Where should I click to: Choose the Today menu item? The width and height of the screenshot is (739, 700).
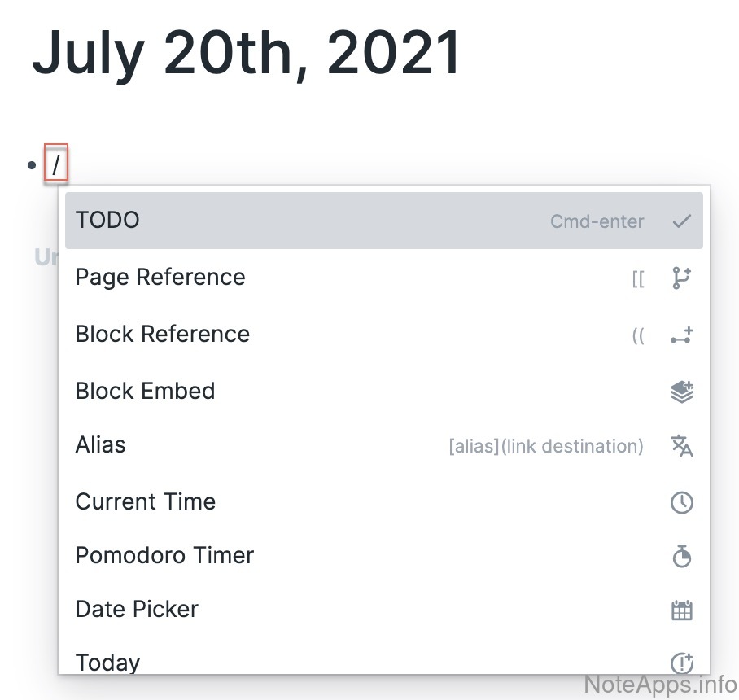(x=107, y=662)
